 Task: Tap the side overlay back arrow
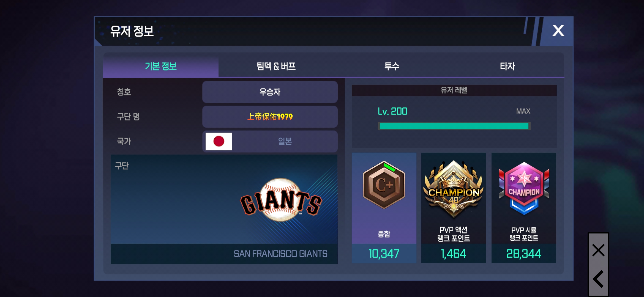tap(598, 279)
